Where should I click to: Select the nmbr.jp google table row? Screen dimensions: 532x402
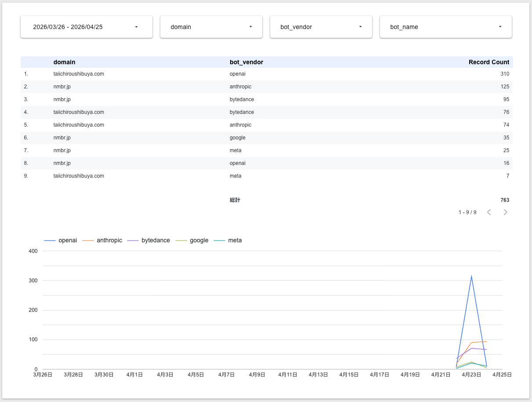62,138
